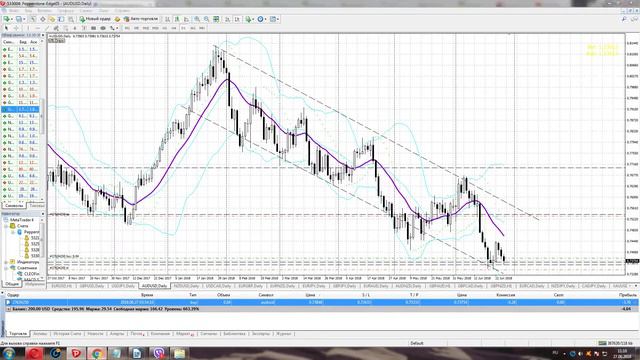
Task: Expand the Accounts tree node
Action: 6,226
